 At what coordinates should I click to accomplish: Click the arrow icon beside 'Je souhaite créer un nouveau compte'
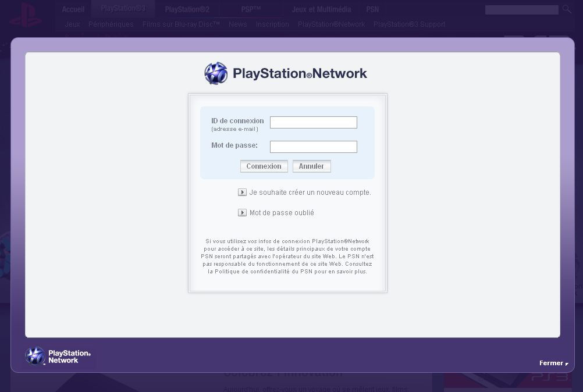(242, 192)
